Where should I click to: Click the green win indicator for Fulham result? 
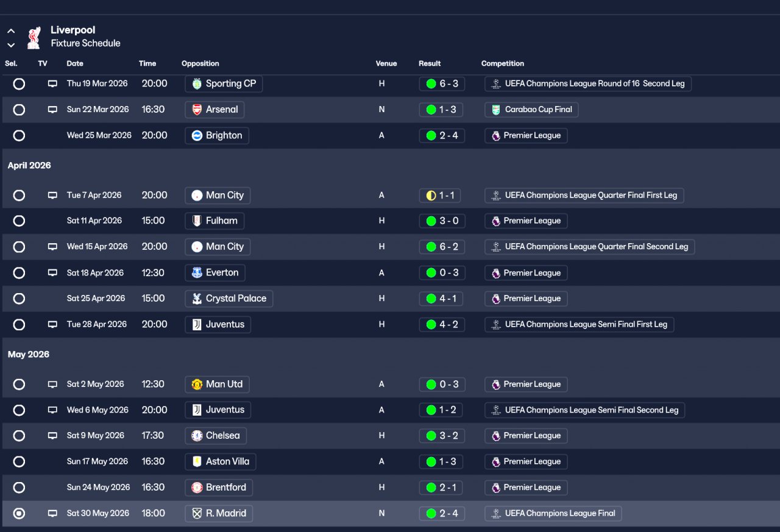click(431, 221)
